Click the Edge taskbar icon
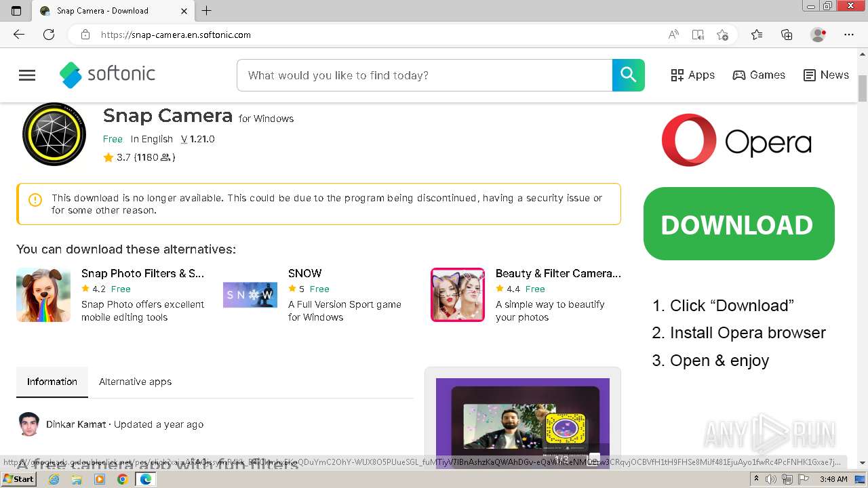Screen dimensions: 868x488 (145, 479)
